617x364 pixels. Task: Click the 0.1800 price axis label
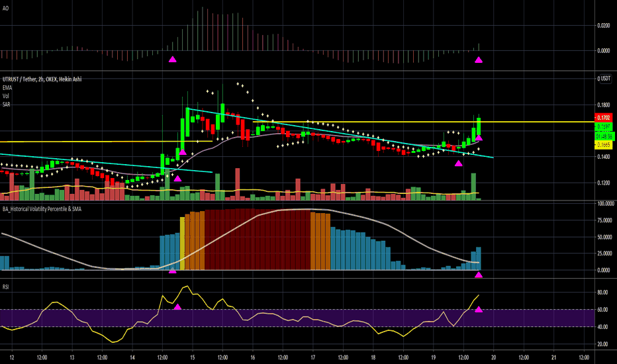pos(604,105)
